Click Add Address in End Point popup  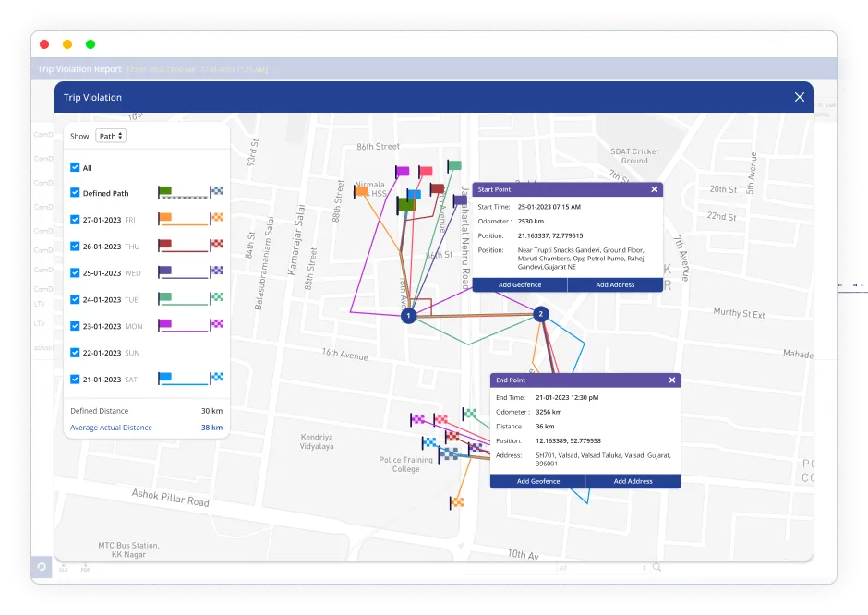pos(633,481)
